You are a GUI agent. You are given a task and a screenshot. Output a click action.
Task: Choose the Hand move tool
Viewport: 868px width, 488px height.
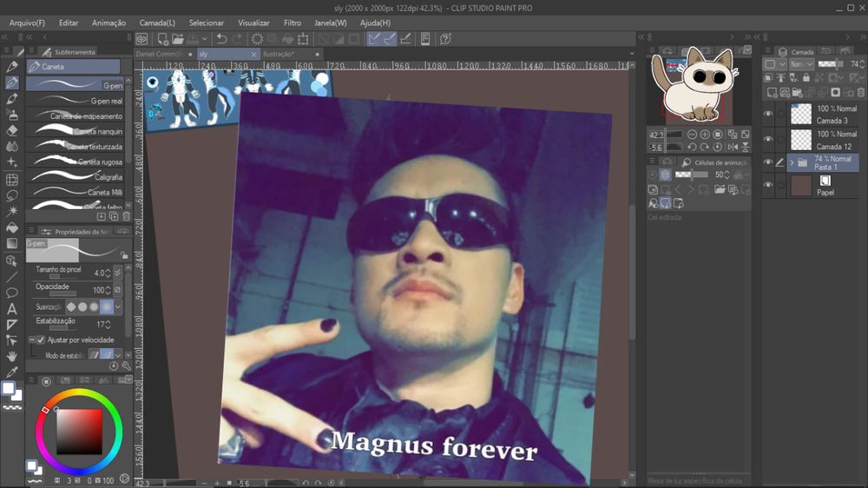point(12,356)
